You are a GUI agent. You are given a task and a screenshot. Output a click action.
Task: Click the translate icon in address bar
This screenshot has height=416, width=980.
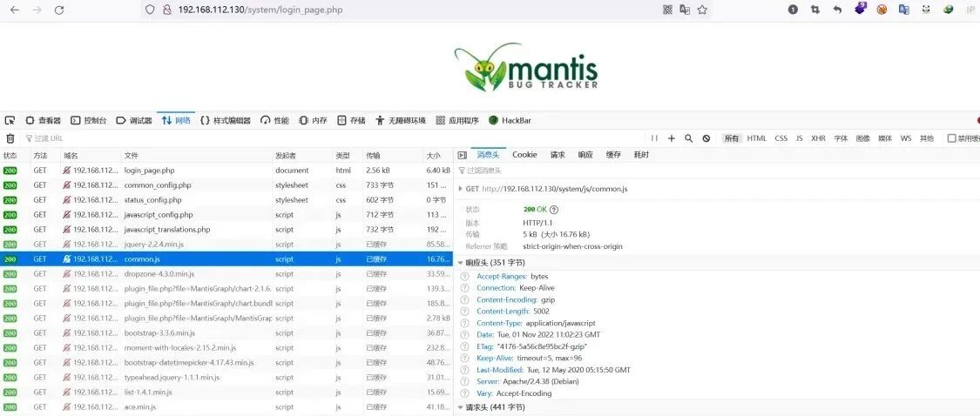[x=685, y=10]
